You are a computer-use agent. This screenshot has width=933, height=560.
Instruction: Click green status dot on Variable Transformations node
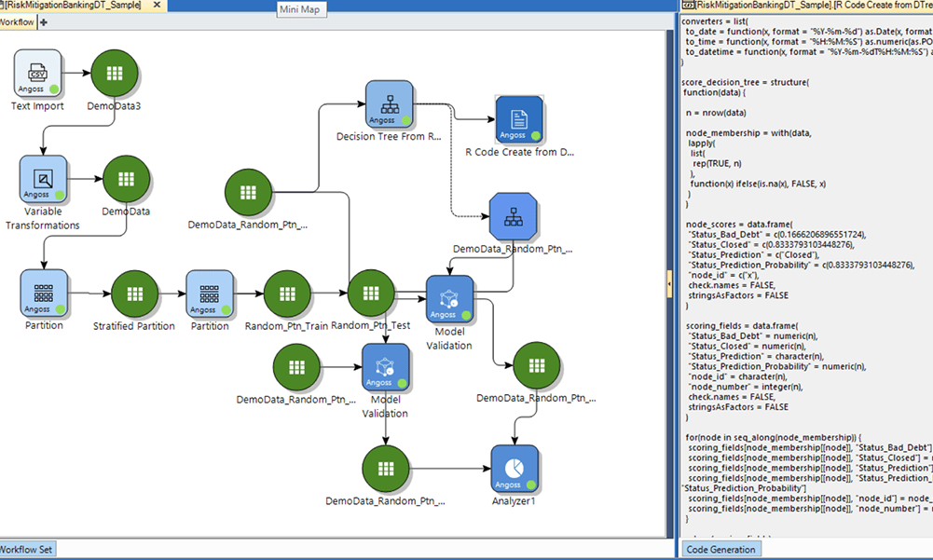tap(60, 195)
